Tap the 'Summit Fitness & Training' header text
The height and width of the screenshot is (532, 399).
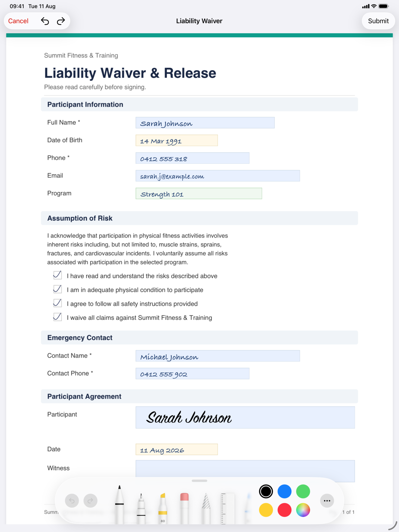[81, 55]
